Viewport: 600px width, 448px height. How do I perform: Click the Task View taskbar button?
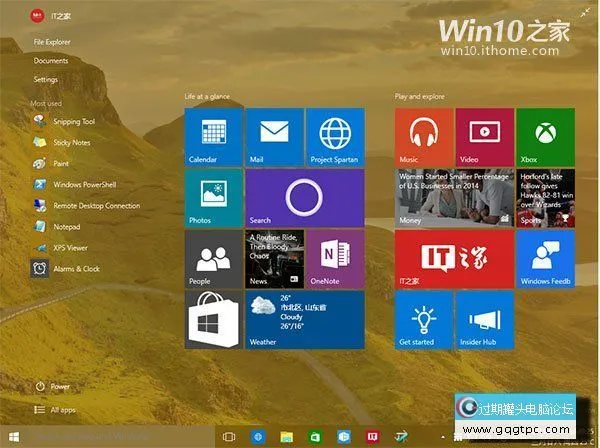(229, 437)
